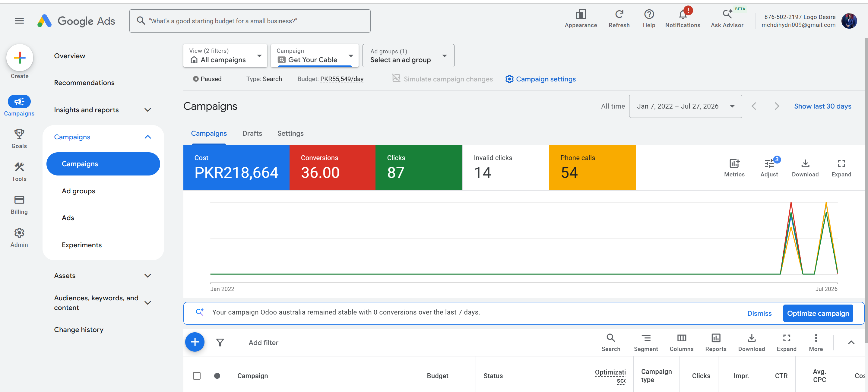Dismiss the Odoo australia suggestion

(x=759, y=313)
